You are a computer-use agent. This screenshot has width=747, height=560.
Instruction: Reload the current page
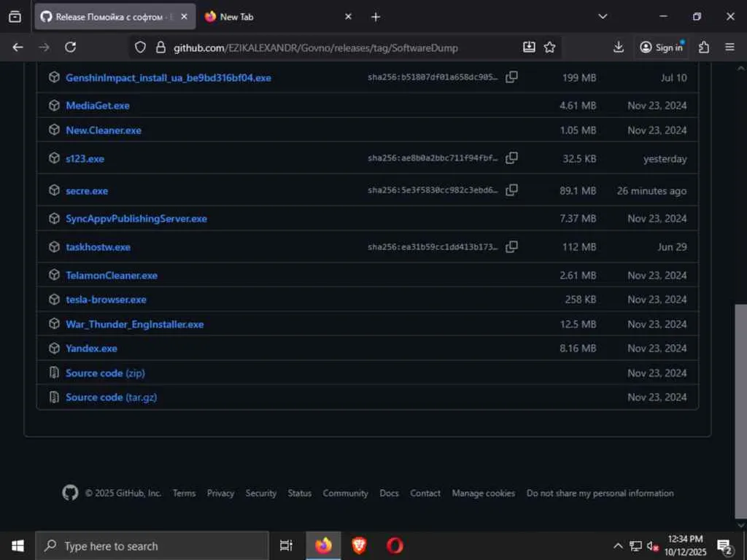tap(71, 47)
